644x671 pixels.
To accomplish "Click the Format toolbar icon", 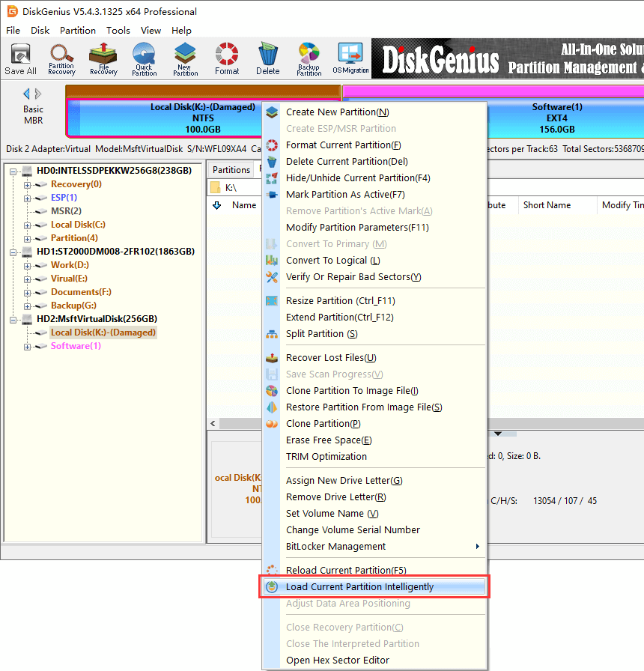I will [227, 58].
